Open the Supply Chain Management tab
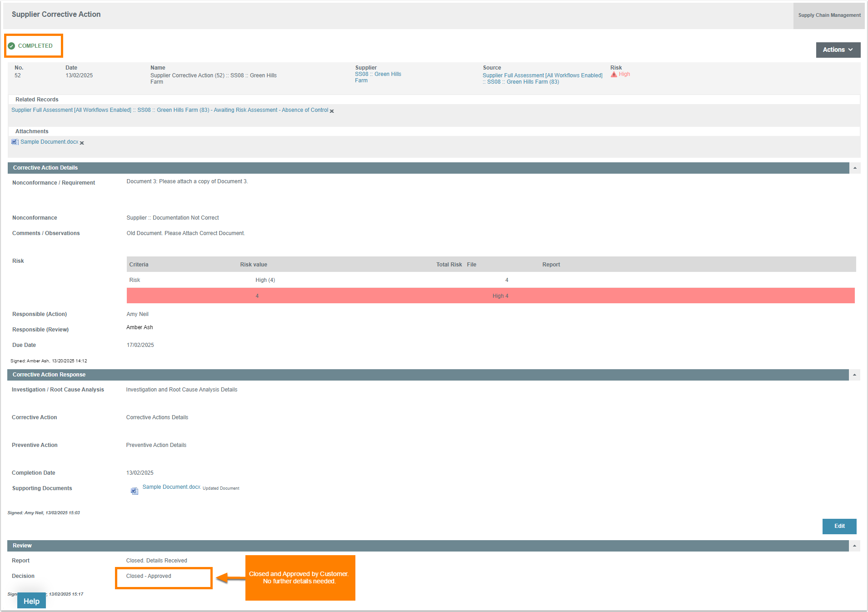The image size is (868, 612). (829, 15)
